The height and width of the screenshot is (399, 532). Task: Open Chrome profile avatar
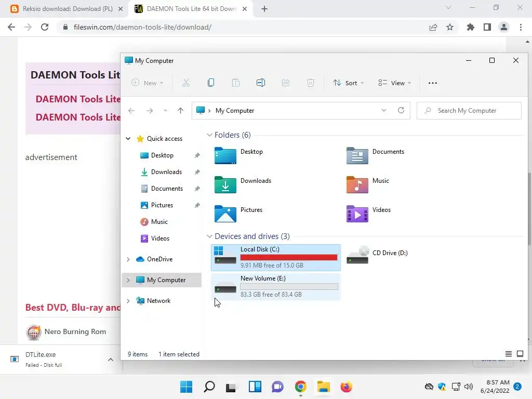pyautogui.click(x=504, y=27)
